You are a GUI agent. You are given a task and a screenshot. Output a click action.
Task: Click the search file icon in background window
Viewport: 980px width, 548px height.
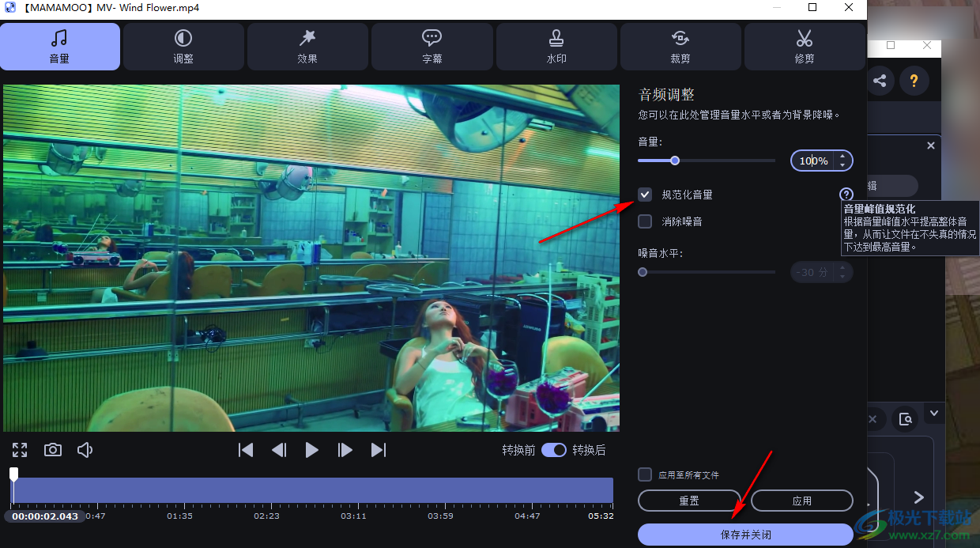click(x=906, y=418)
